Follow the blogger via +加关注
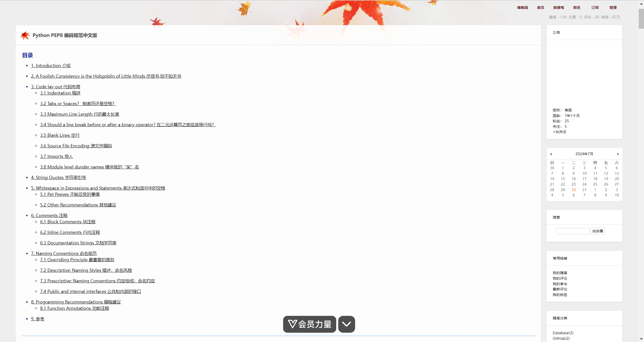Screen dimensions: 644x342 click(x=559, y=132)
